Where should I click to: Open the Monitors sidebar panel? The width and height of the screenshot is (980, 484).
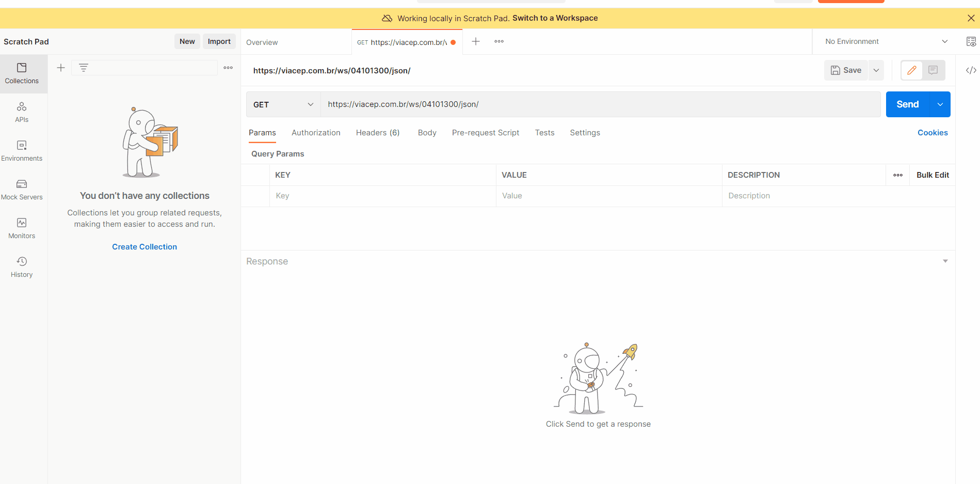click(22, 228)
